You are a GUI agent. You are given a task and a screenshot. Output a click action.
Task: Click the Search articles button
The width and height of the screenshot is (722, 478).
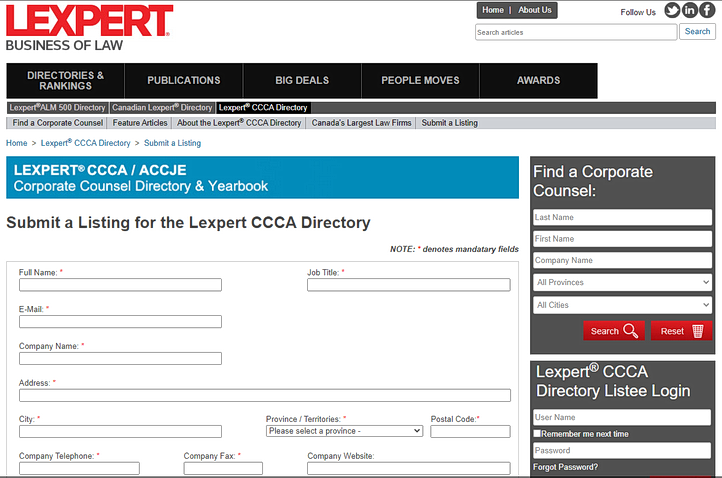(697, 32)
